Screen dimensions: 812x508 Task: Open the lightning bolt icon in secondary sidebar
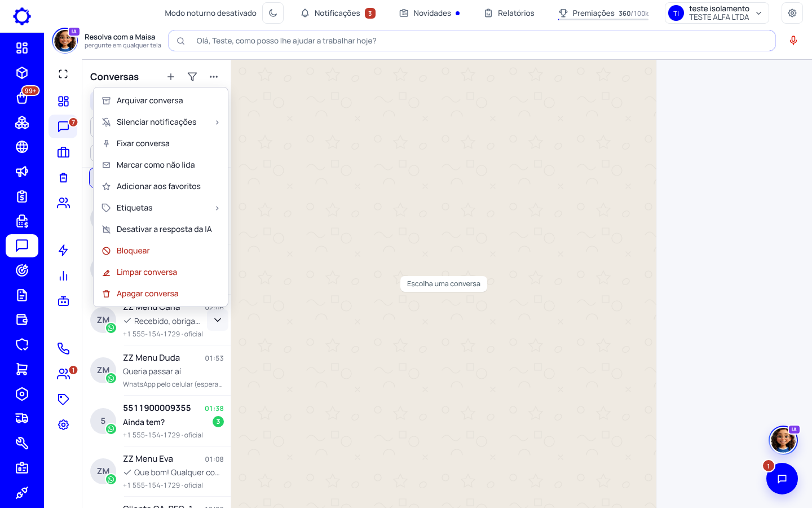[x=63, y=250]
